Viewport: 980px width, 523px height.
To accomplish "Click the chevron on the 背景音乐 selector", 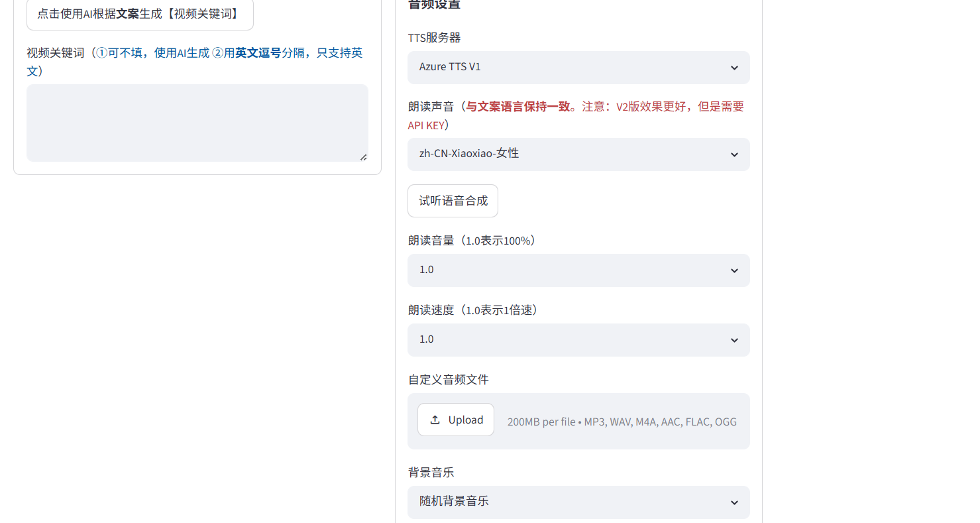I will pyautogui.click(x=734, y=502).
